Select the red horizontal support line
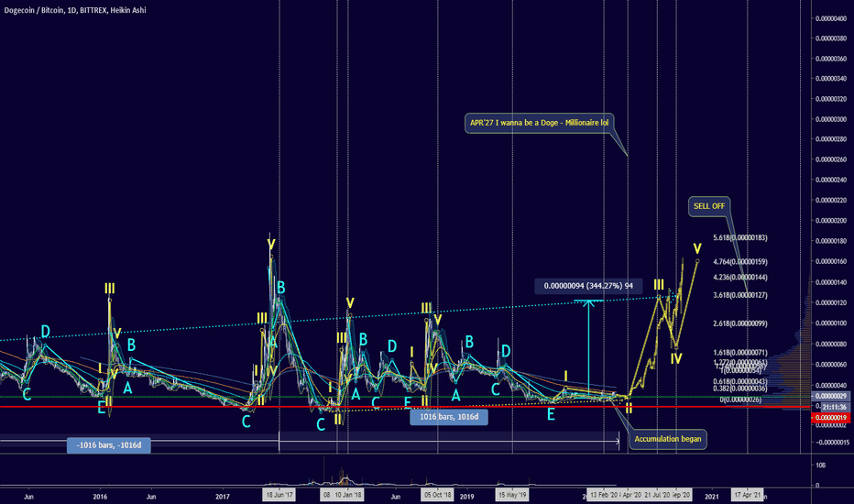Screen dimensions: 854x504 [x=405, y=407]
